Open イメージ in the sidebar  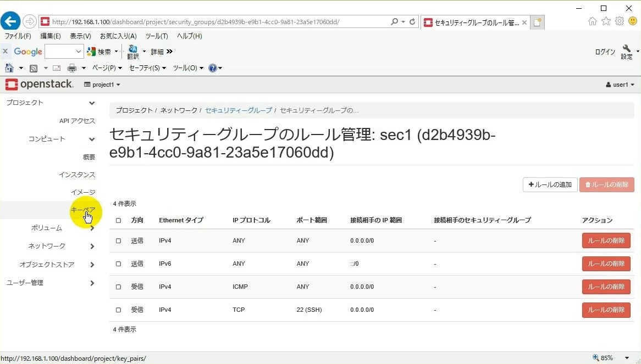83,193
